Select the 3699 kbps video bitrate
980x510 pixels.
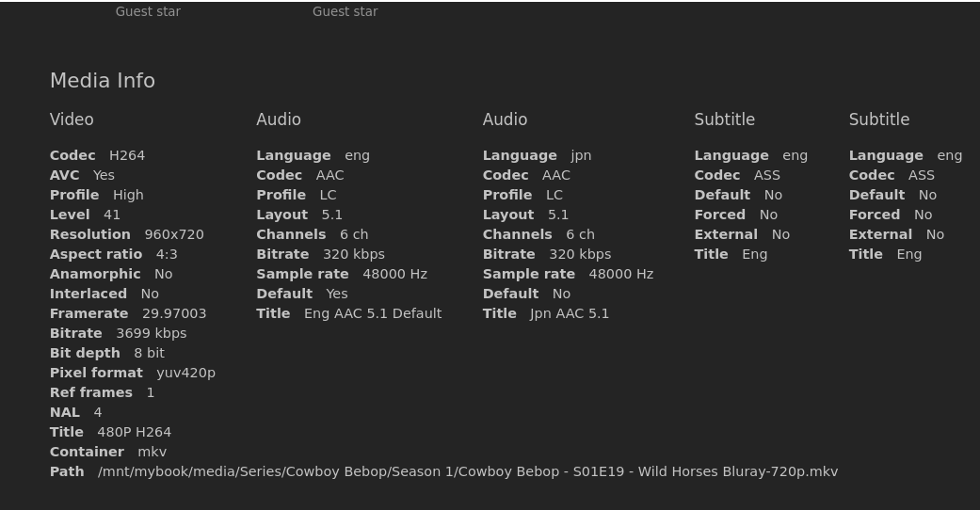(x=152, y=333)
